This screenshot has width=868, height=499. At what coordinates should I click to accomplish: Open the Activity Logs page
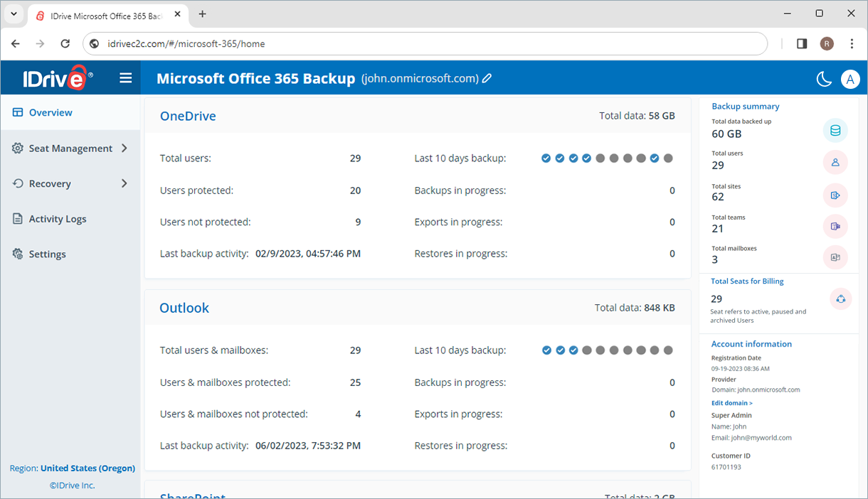tap(57, 219)
